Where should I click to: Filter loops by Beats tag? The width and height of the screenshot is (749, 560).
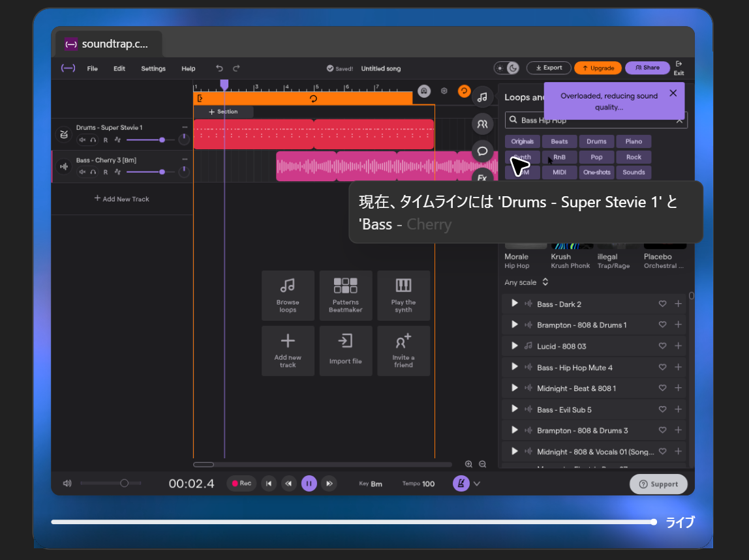pos(559,141)
